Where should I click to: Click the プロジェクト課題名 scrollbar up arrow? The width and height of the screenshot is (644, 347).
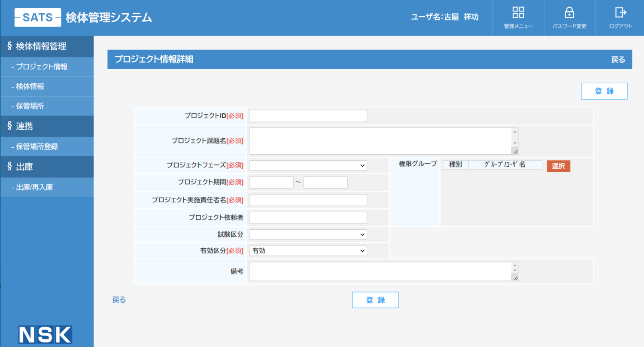click(x=515, y=132)
